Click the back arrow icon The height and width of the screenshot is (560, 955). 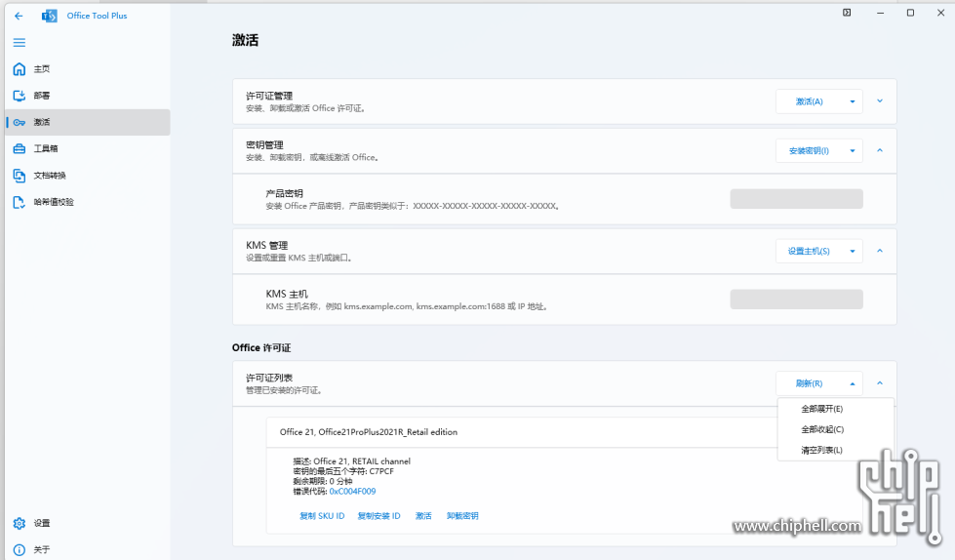click(19, 17)
